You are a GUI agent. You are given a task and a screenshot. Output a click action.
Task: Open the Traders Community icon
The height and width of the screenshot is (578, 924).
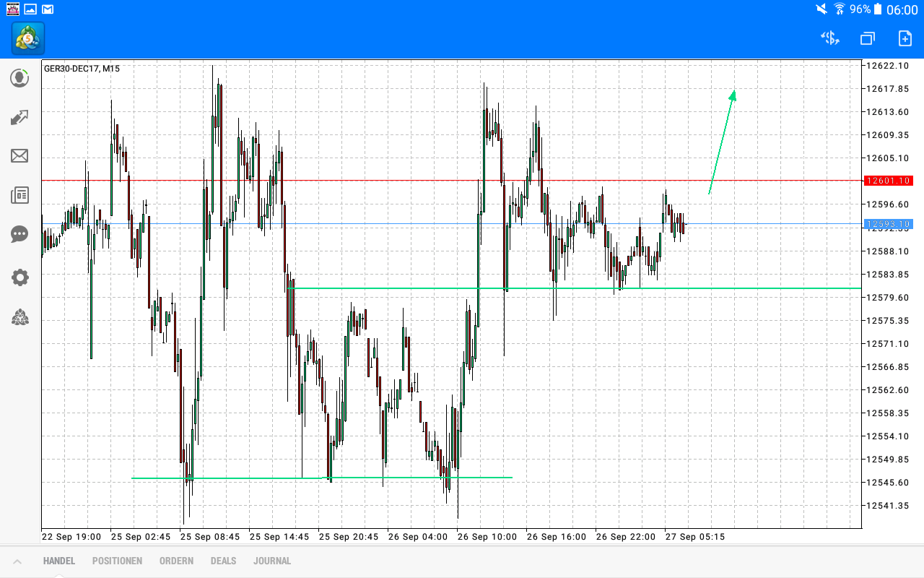pyautogui.click(x=19, y=317)
